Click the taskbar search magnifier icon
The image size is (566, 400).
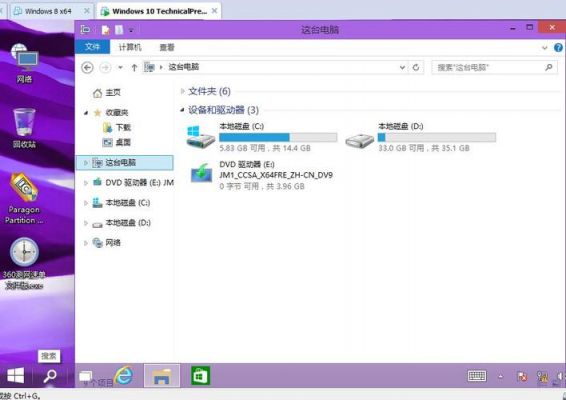tap(50, 376)
